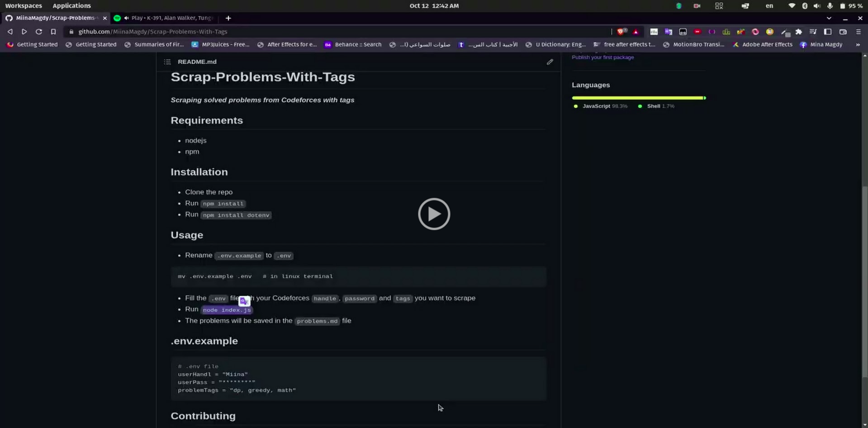Click the Shell 1.7% language entry
868x428 pixels.
656,106
